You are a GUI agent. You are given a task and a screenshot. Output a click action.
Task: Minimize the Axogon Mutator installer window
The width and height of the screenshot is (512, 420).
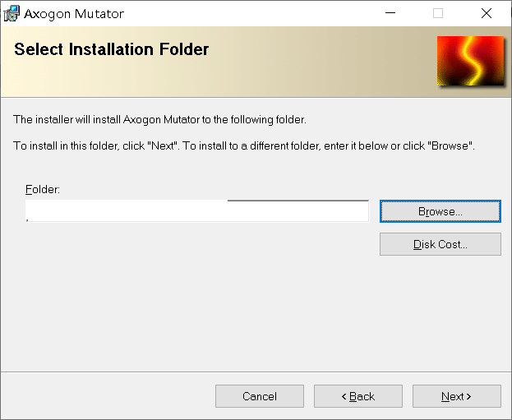(x=390, y=13)
